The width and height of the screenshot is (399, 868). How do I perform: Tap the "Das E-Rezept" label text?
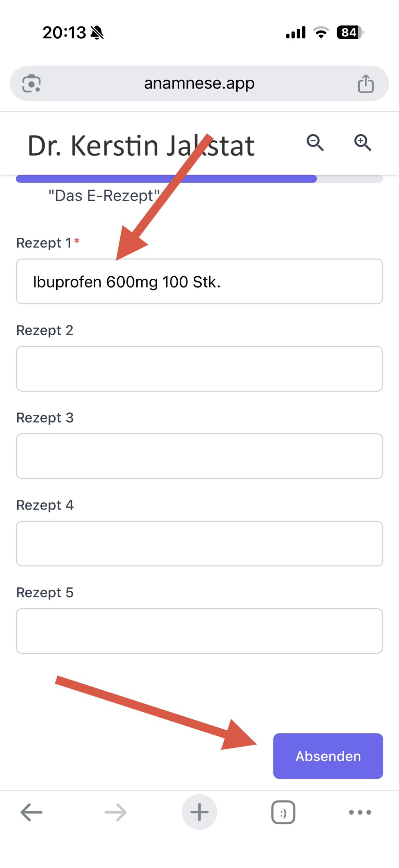click(104, 196)
